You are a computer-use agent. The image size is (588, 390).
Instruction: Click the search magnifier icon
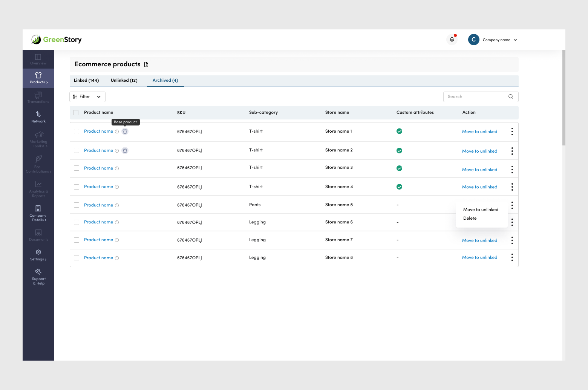tap(511, 96)
